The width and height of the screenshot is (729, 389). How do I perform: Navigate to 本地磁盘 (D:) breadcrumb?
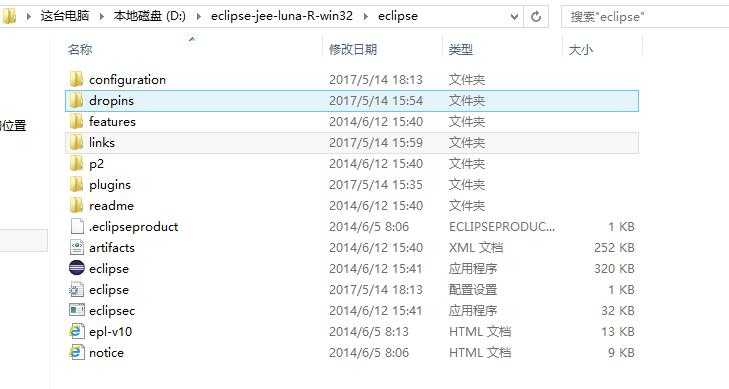click(x=150, y=16)
